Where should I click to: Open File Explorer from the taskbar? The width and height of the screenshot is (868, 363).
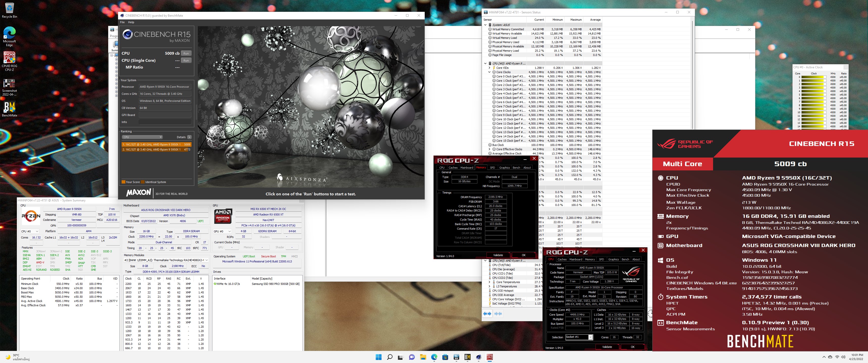(x=423, y=357)
